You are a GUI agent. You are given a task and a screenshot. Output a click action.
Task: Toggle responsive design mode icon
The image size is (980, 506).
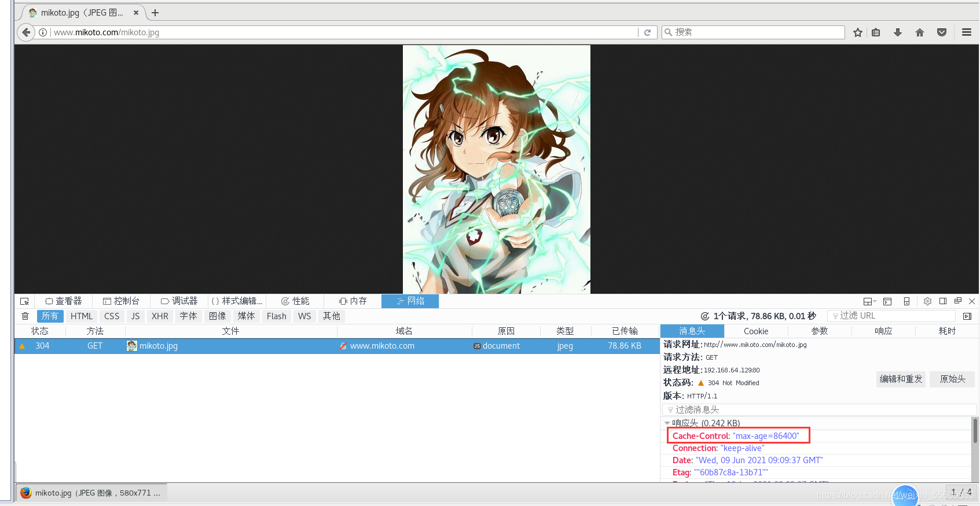pyautogui.click(x=906, y=301)
